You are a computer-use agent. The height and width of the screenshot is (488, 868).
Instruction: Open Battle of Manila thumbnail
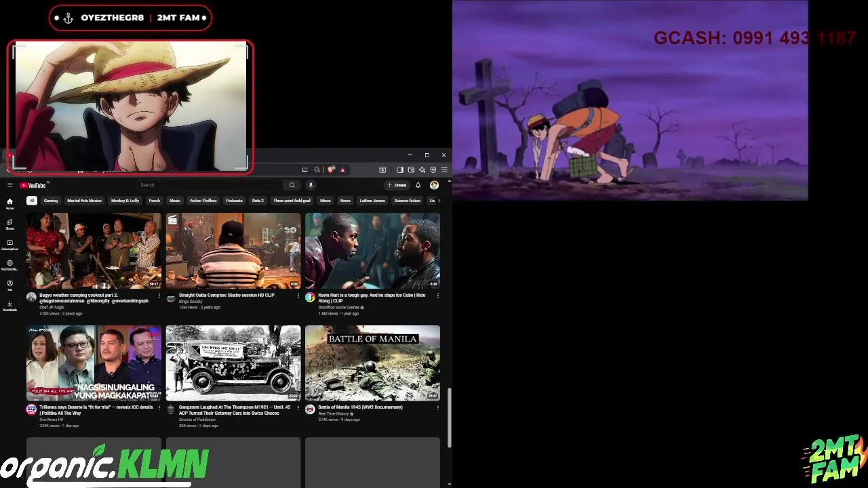[x=372, y=363]
